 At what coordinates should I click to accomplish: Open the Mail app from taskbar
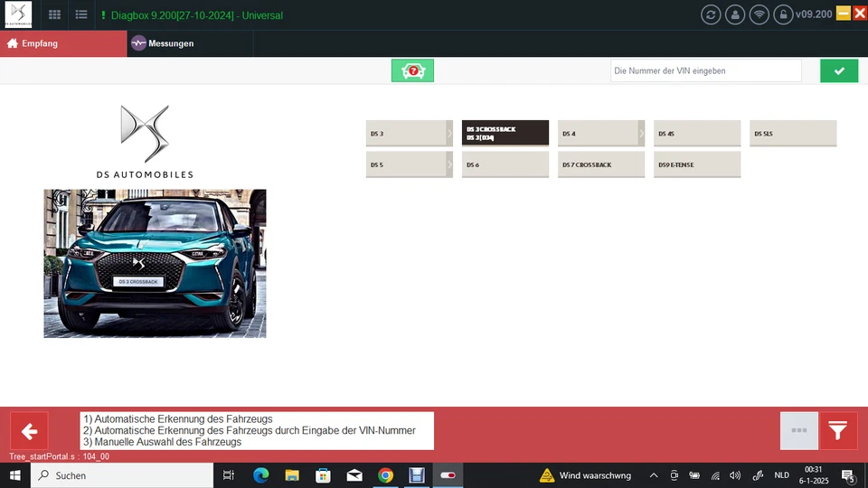click(x=354, y=475)
